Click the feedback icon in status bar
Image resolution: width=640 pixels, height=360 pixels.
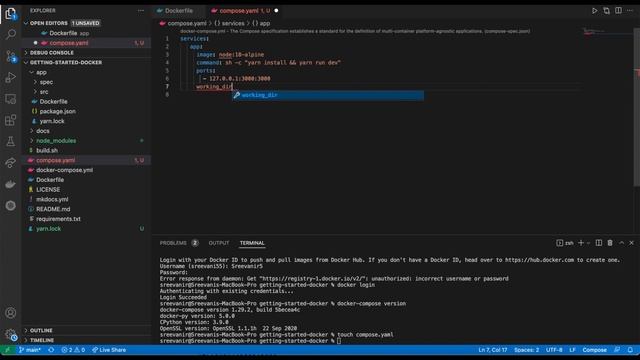pos(617,350)
